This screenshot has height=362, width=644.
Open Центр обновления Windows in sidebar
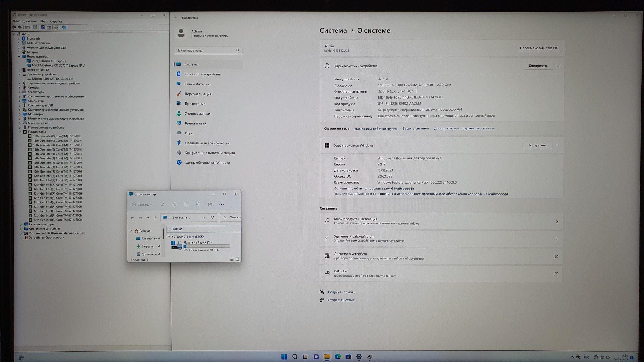207,162
